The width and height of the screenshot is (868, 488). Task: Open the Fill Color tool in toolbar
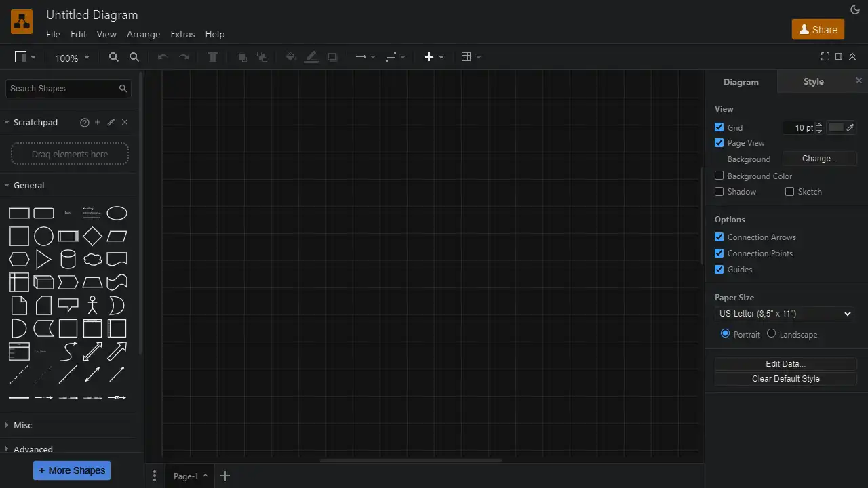291,57
